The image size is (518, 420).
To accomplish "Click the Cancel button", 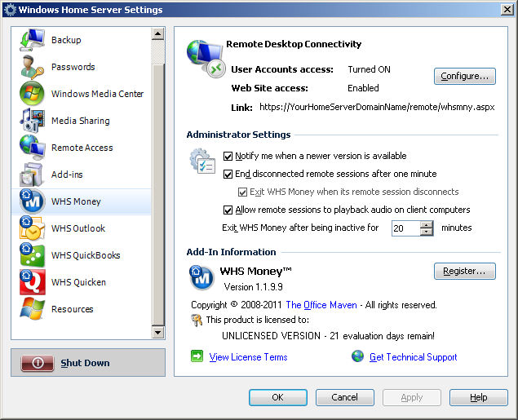I will pyautogui.click(x=344, y=397).
